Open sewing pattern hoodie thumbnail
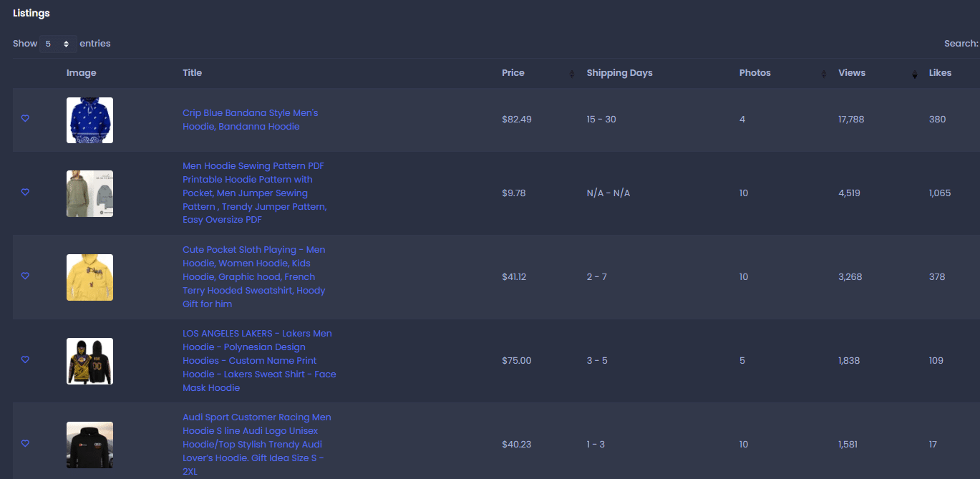980x479 pixels. click(x=89, y=193)
